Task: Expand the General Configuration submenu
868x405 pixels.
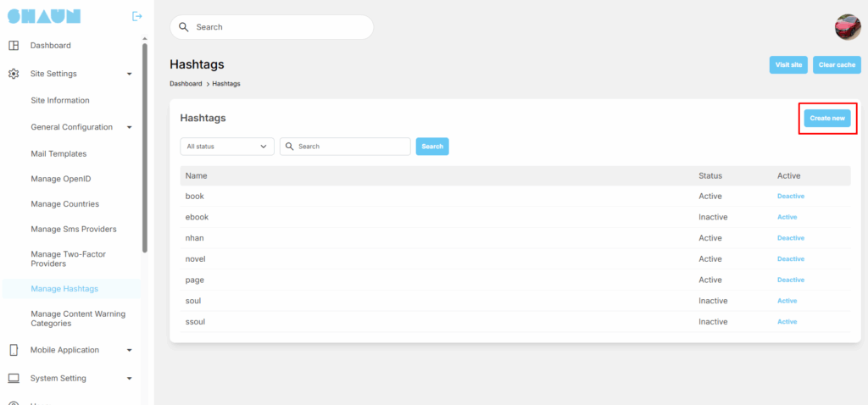Action: [130, 127]
